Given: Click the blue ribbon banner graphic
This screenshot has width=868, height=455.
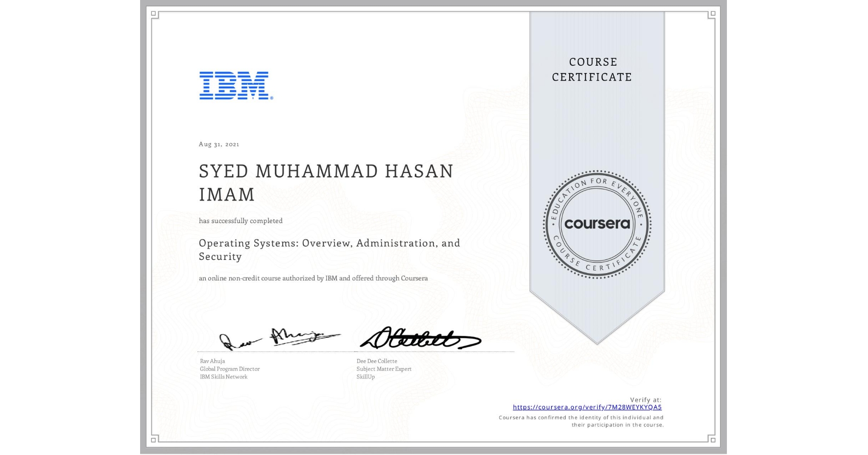Looking at the screenshot, I should coord(597,304).
